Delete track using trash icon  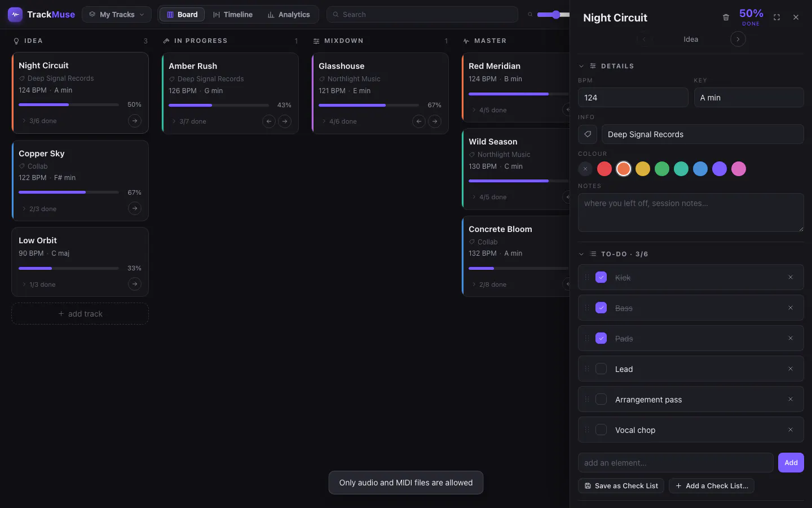[726, 17]
